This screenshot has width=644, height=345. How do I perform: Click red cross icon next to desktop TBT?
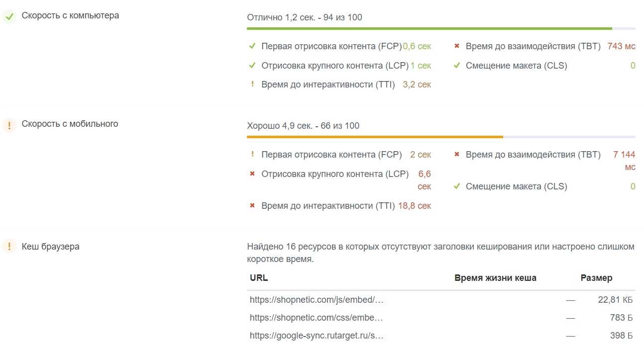tap(456, 46)
